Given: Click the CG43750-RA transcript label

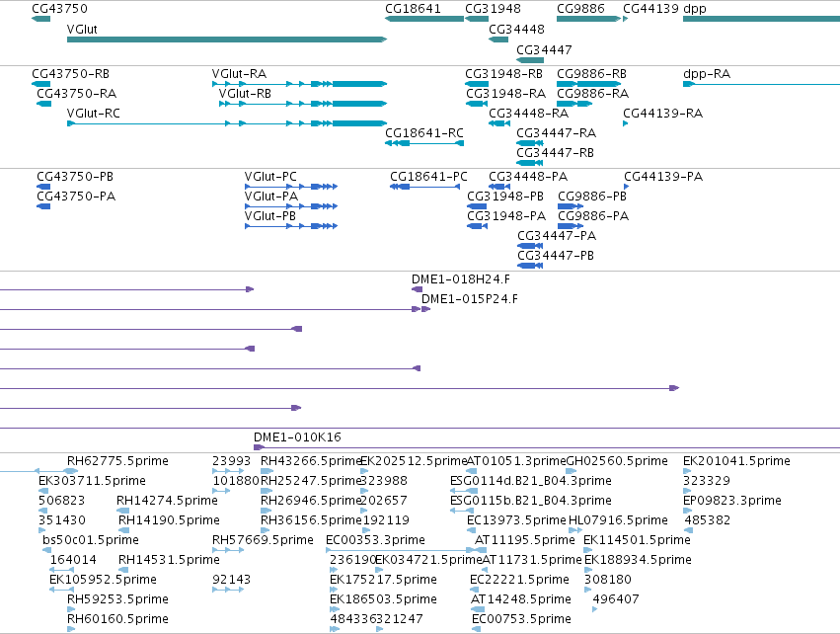Looking at the screenshot, I should (77, 93).
